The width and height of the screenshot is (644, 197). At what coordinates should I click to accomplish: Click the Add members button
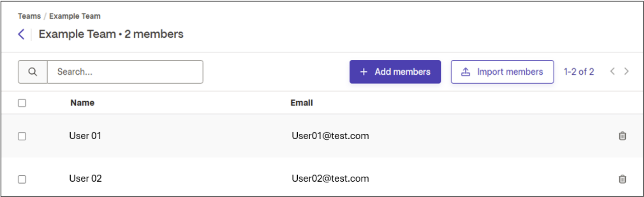pos(395,72)
